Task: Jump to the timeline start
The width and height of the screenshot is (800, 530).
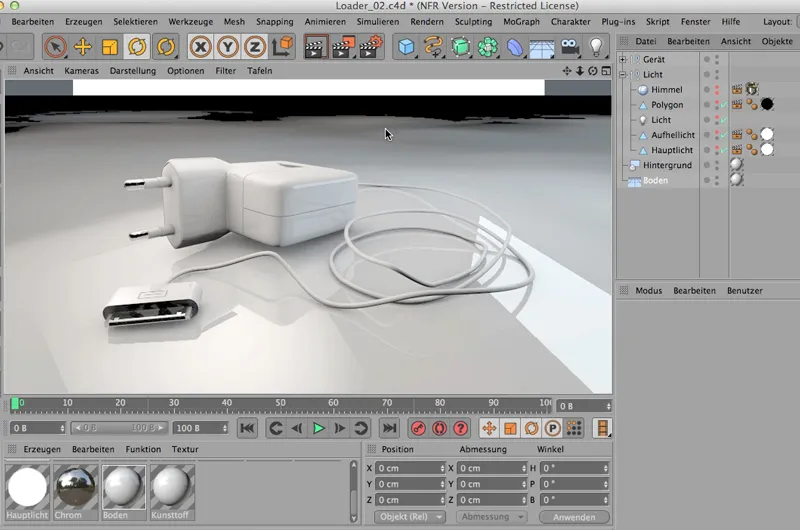Action: (x=247, y=428)
